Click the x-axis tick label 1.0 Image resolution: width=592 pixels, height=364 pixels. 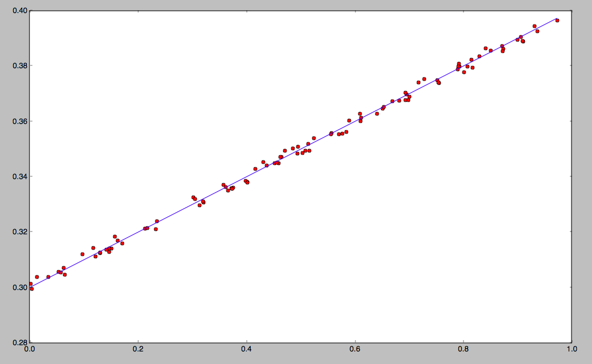point(572,349)
